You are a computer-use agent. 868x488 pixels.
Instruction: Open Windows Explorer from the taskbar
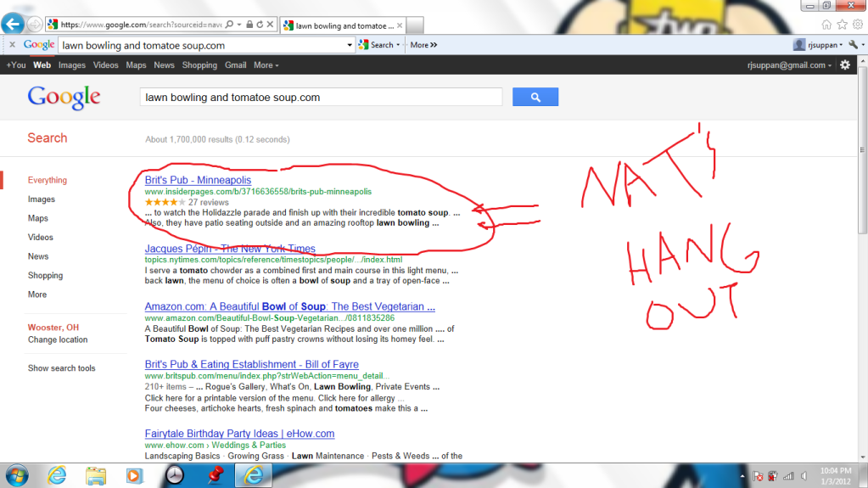(x=95, y=474)
